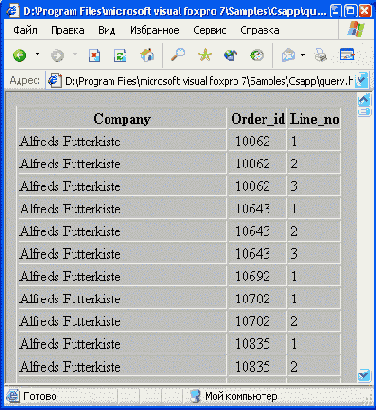Open Favorites with the star icon
This screenshot has width=376, height=410.
point(205,55)
